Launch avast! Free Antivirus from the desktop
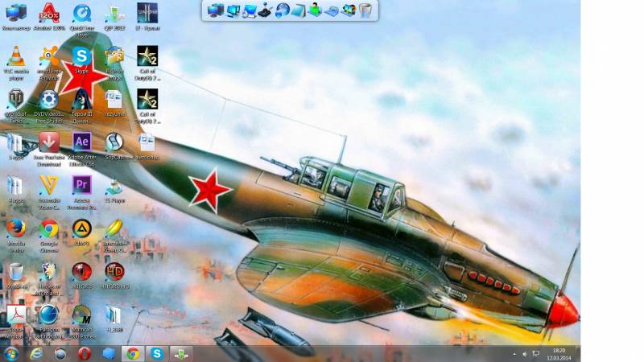 pyautogui.click(x=49, y=56)
